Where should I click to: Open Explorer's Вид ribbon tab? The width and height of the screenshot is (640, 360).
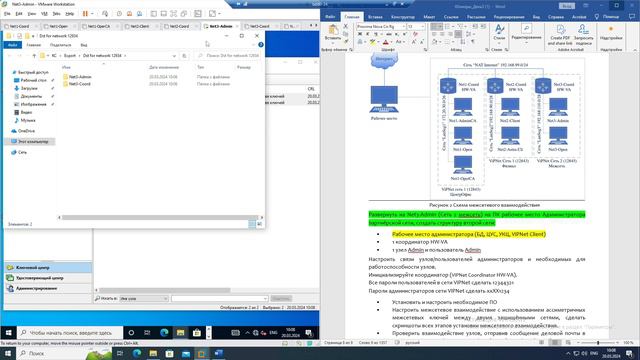[x=84, y=45]
